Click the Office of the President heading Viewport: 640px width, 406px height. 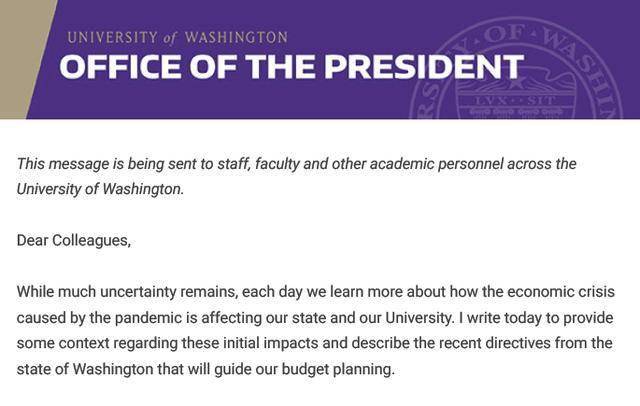coord(291,67)
